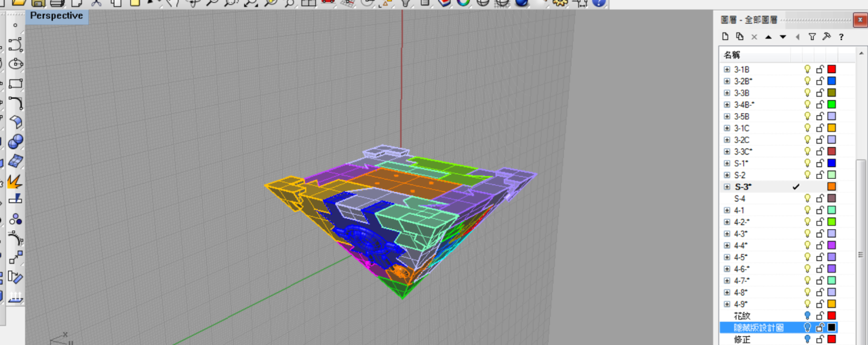Expand the S-1* layer group
Screen dimensions: 868x345
tap(727, 163)
